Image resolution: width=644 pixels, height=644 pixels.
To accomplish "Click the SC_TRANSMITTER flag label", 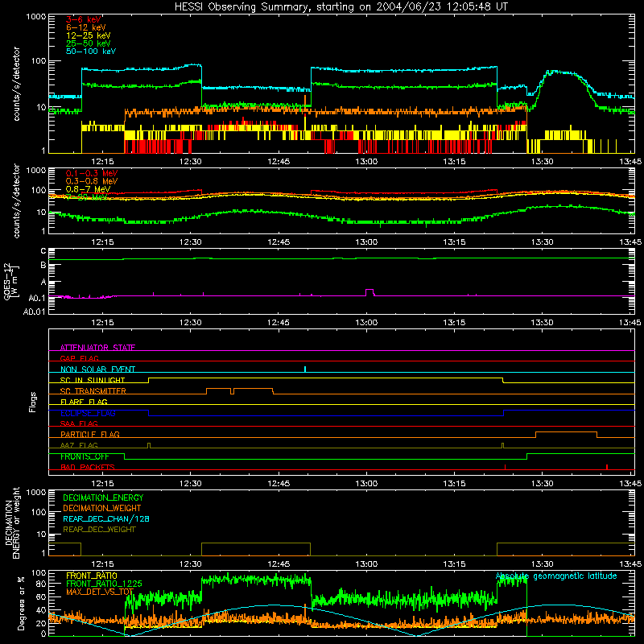I will [x=93, y=391].
